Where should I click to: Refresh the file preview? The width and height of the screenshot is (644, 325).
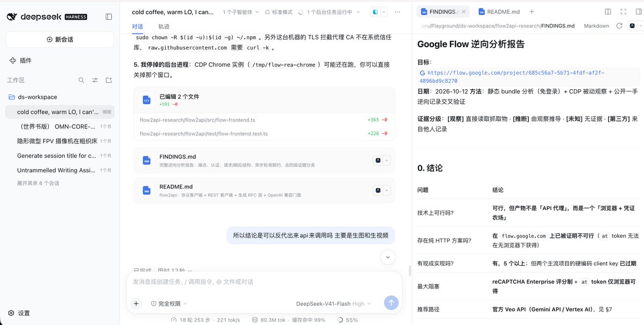point(619,26)
